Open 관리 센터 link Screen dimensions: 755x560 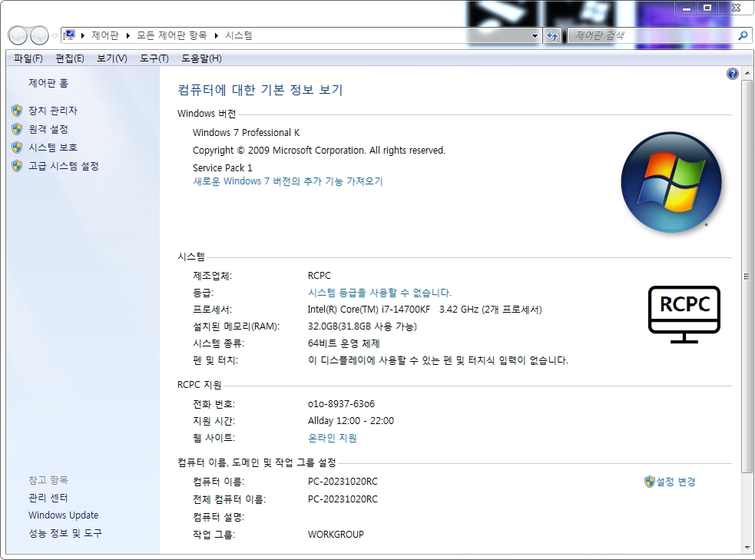(48, 498)
